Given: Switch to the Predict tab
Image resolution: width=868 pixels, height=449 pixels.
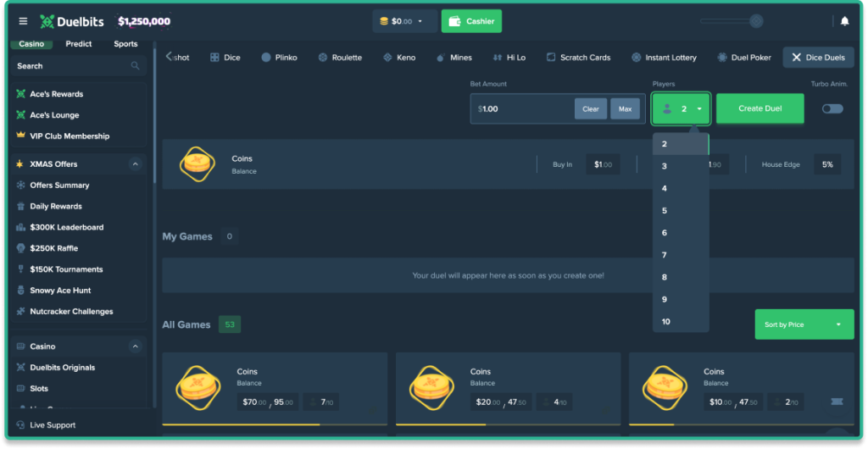Looking at the screenshot, I should point(79,44).
